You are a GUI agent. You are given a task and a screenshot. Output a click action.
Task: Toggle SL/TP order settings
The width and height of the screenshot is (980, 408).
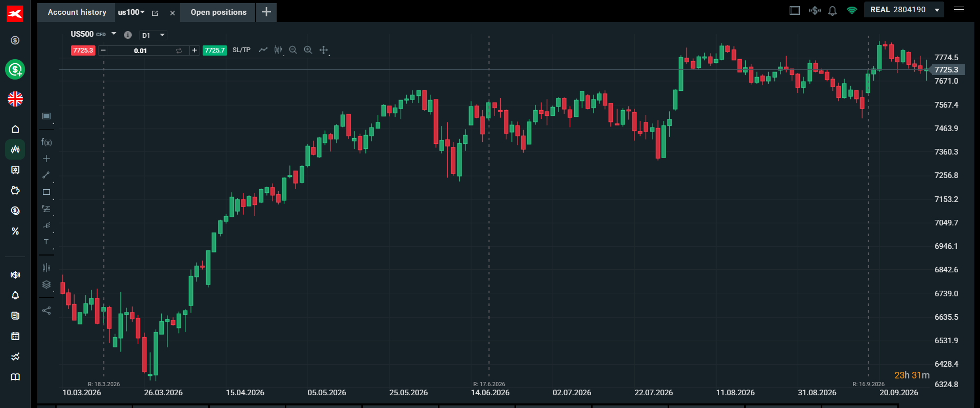(x=241, y=50)
